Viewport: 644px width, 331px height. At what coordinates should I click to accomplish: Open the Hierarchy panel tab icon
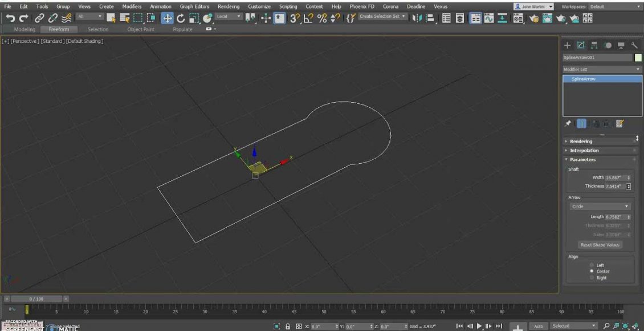[594, 45]
